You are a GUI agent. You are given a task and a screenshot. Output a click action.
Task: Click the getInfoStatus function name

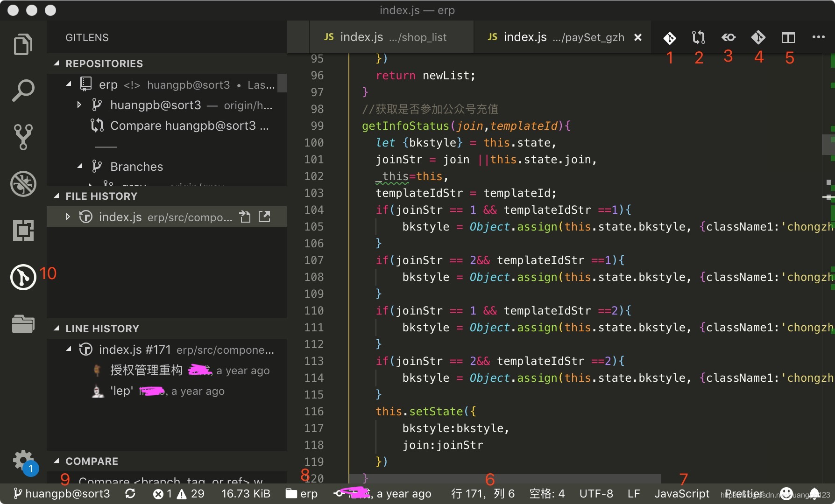(405, 126)
